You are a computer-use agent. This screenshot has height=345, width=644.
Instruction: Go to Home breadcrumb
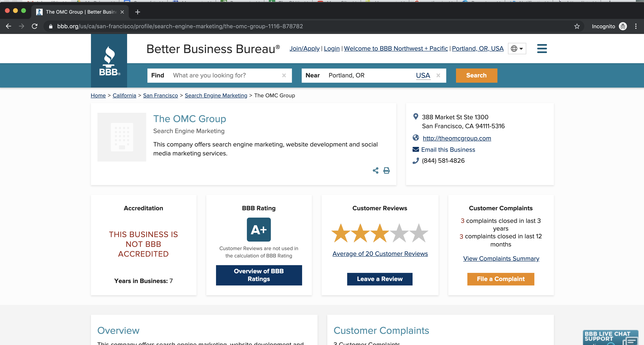[98, 95]
